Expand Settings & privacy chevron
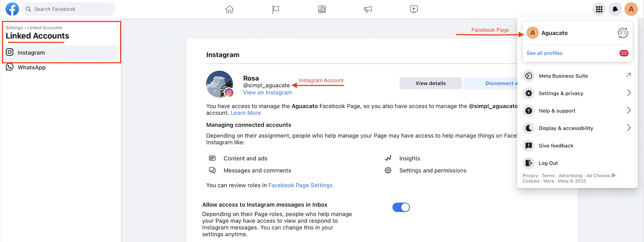Image resolution: width=644 pixels, height=242 pixels. click(x=629, y=93)
